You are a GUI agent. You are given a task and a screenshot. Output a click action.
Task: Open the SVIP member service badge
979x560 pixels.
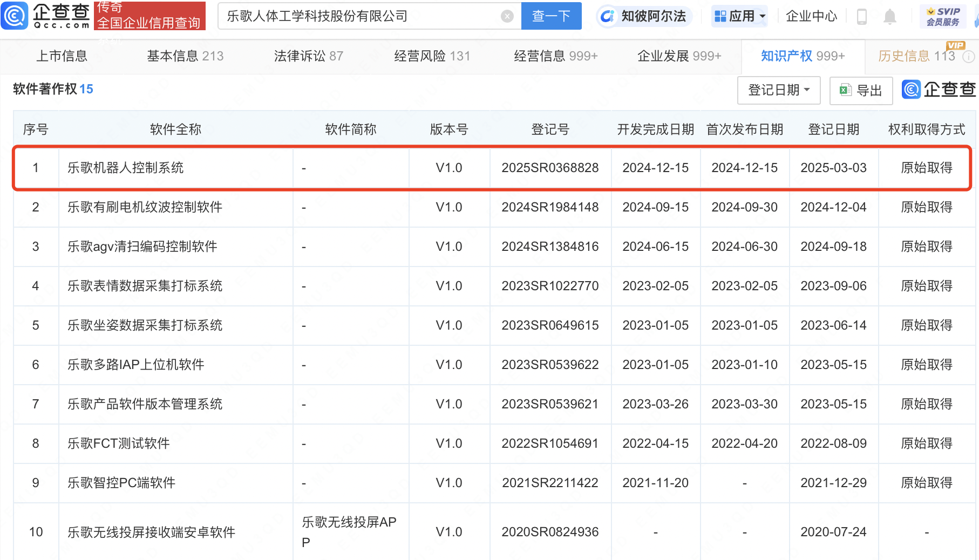[x=943, y=17]
